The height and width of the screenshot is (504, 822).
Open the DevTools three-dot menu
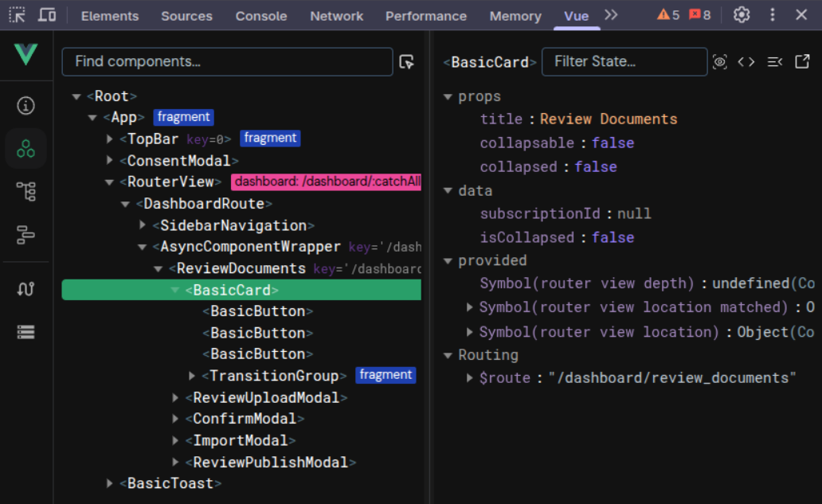click(x=773, y=14)
